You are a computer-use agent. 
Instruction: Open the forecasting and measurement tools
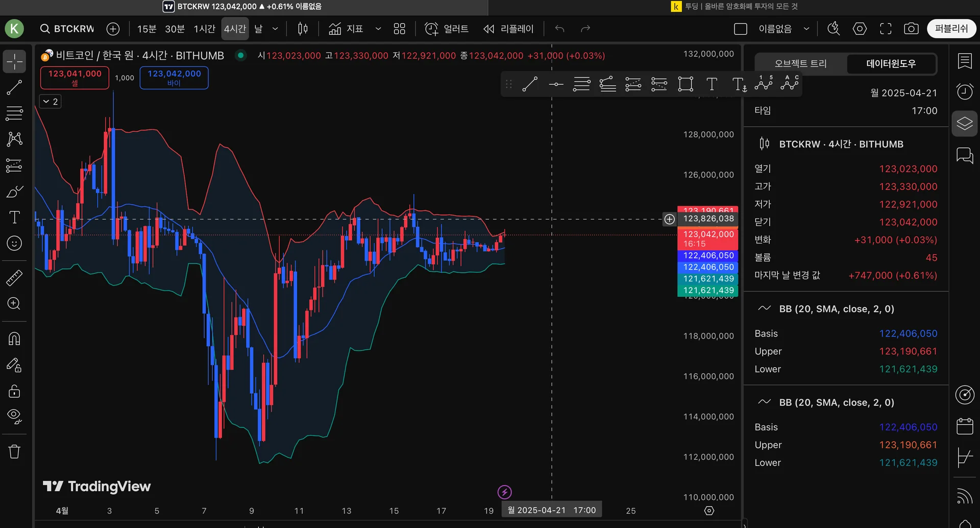pyautogui.click(x=14, y=165)
